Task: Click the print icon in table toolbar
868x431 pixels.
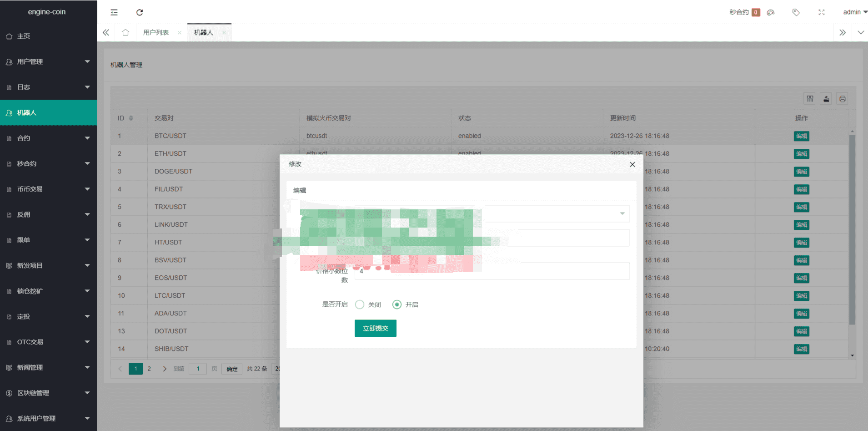Action: (x=842, y=99)
